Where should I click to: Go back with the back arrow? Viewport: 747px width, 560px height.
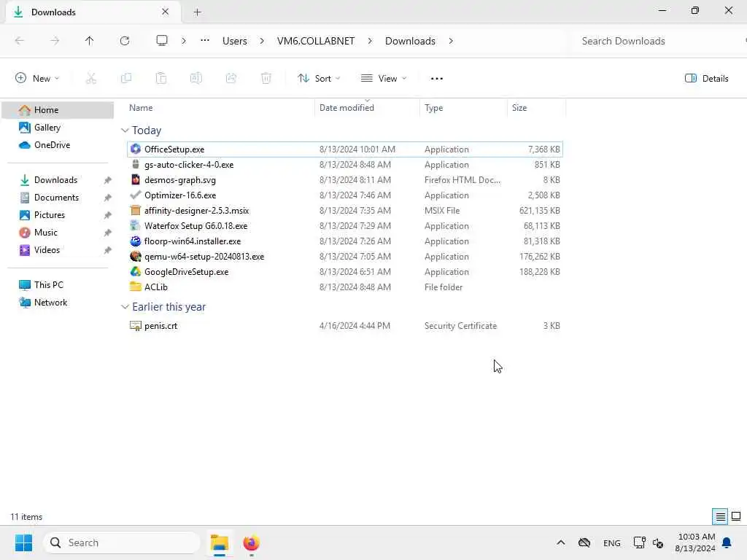(20, 41)
